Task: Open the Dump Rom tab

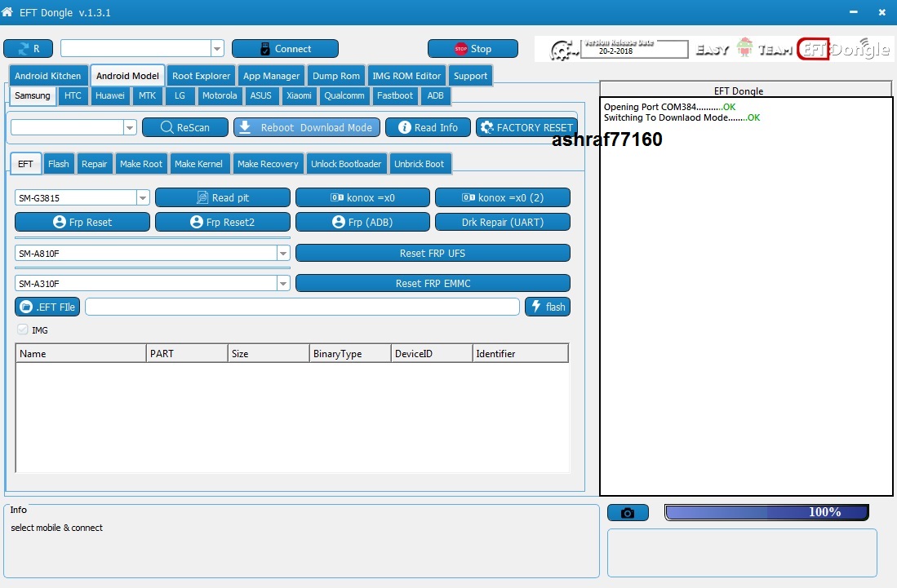Action: (x=335, y=75)
